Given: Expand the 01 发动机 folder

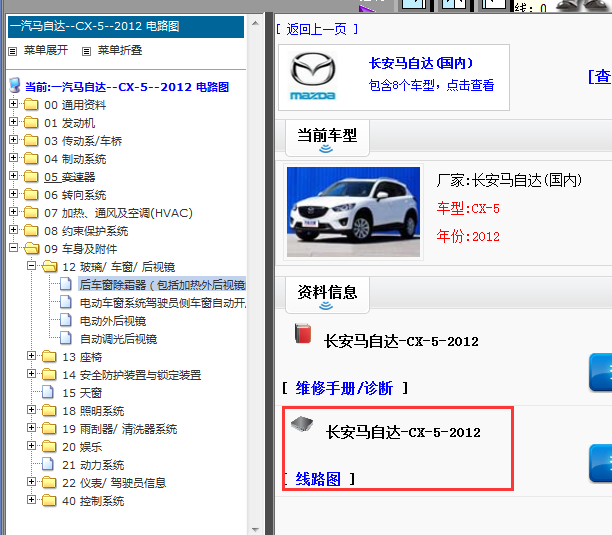Looking at the screenshot, I should coord(13,122).
